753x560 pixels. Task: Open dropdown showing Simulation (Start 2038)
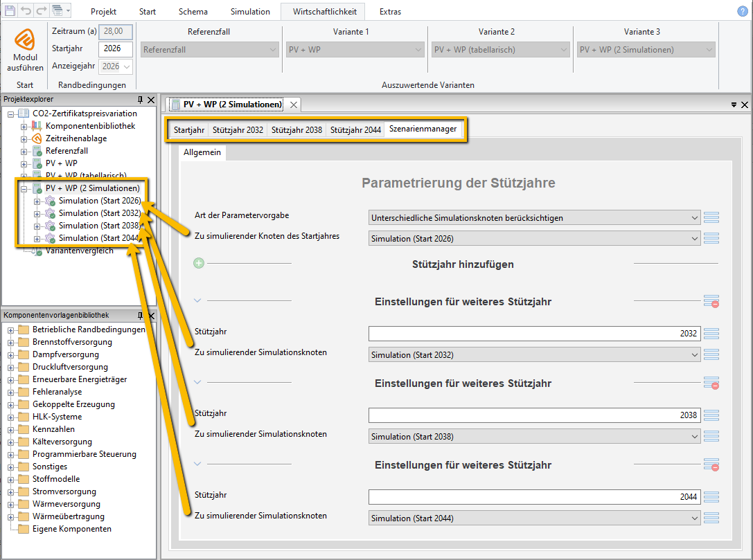click(535, 436)
